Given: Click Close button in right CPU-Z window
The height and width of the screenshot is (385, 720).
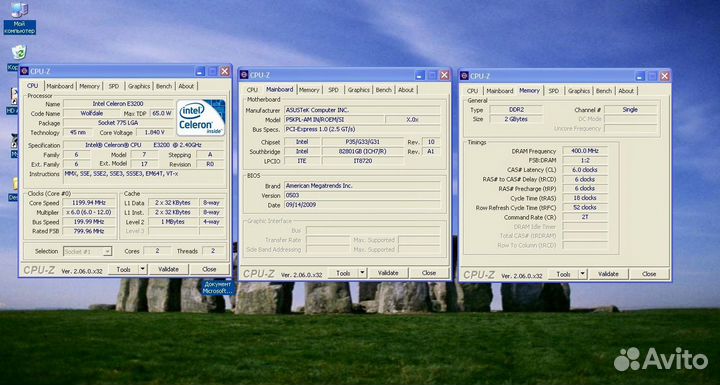Looking at the screenshot, I should pyautogui.click(x=649, y=274).
